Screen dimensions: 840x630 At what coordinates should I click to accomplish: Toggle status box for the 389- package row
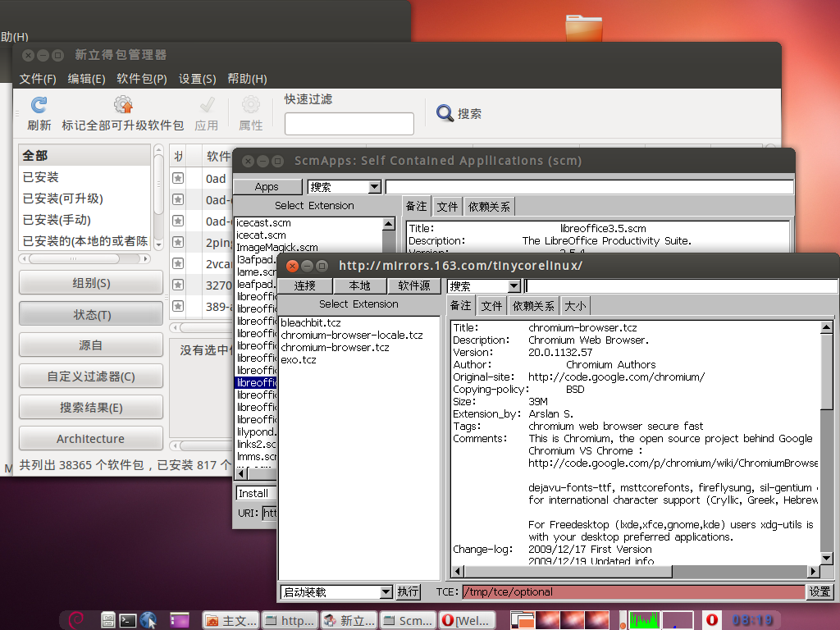(x=178, y=307)
